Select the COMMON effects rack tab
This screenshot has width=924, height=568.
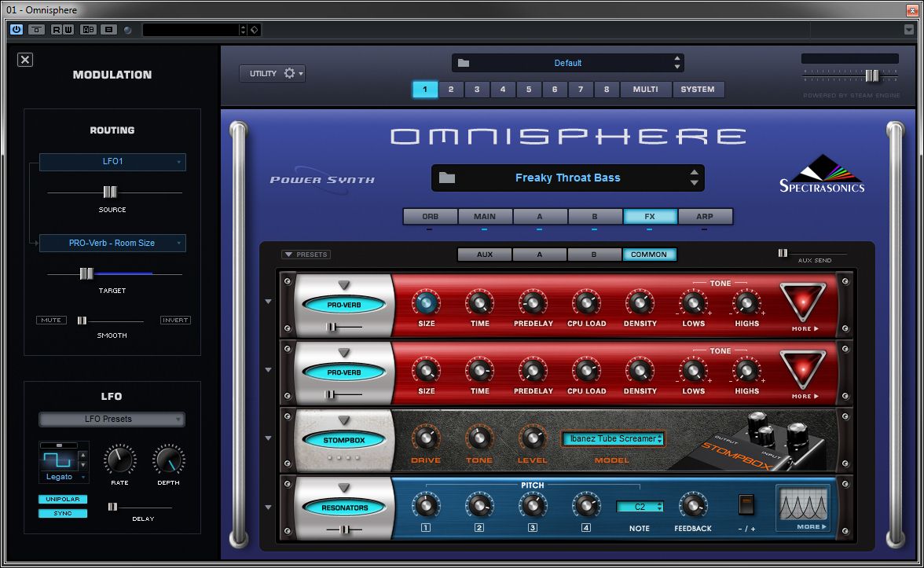pos(649,255)
